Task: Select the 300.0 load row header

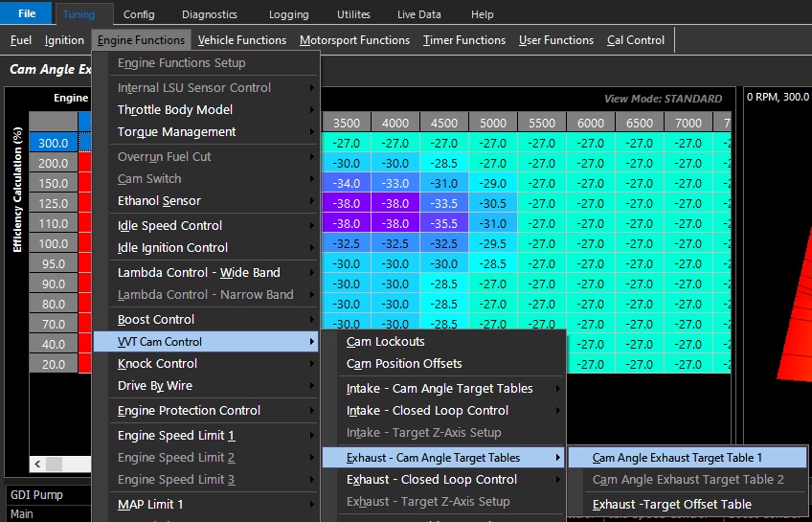Action: [54, 143]
